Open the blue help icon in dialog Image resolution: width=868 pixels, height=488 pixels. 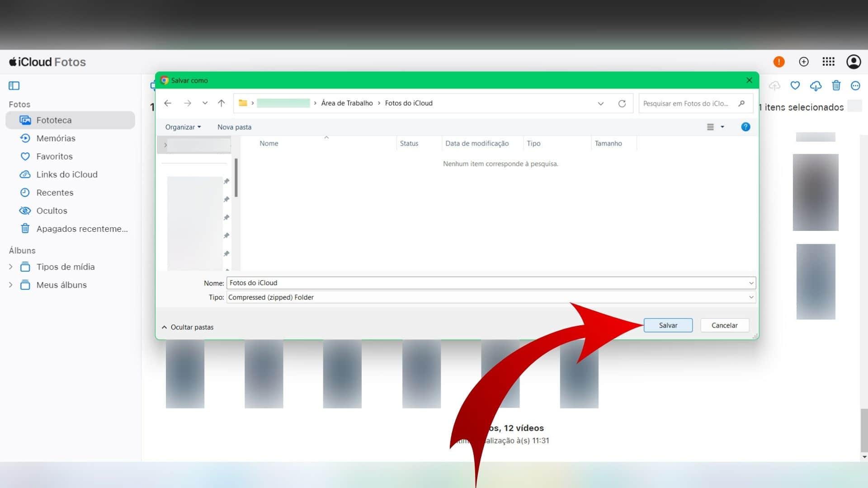click(745, 127)
